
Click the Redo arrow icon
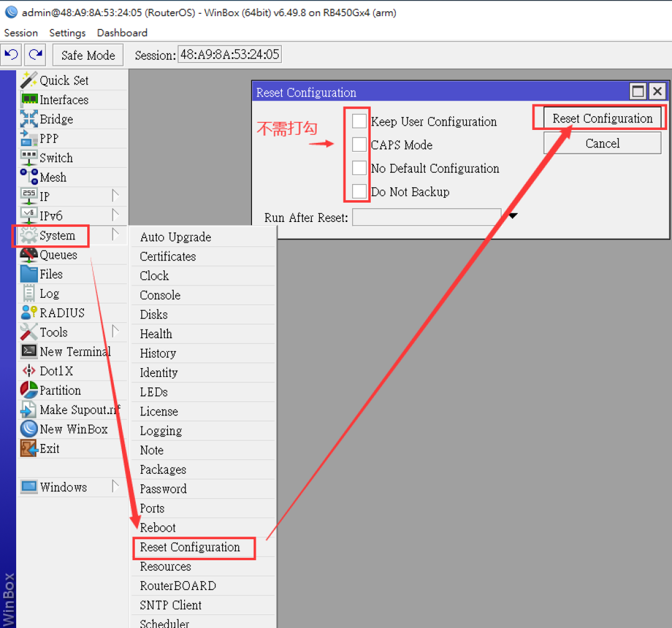click(x=35, y=55)
